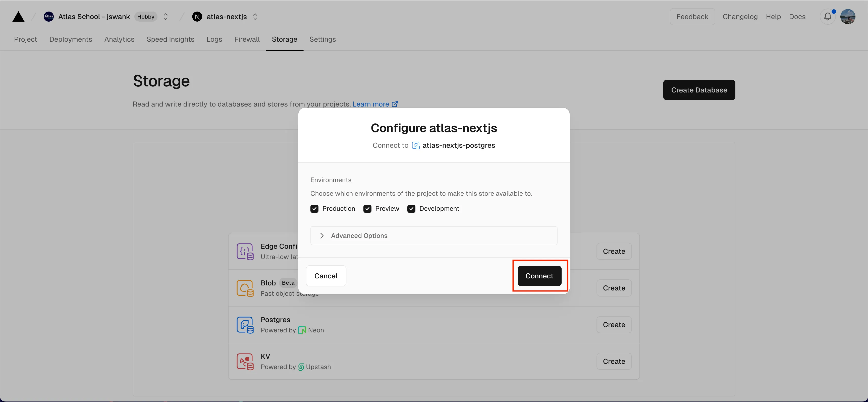Click the atlas-nextjs project N icon
The image size is (868, 402).
pos(197,17)
